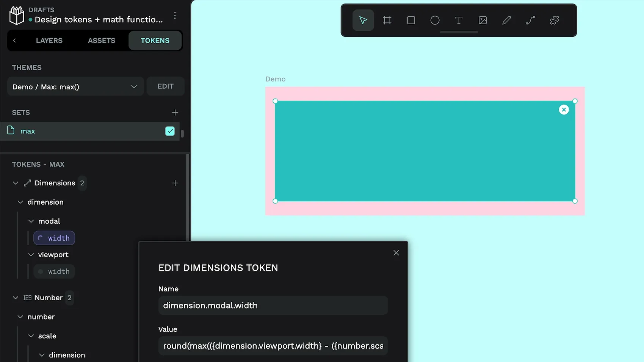This screenshot has width=644, height=362.
Task: Click the bottom-left selection handle
Action: (x=275, y=201)
